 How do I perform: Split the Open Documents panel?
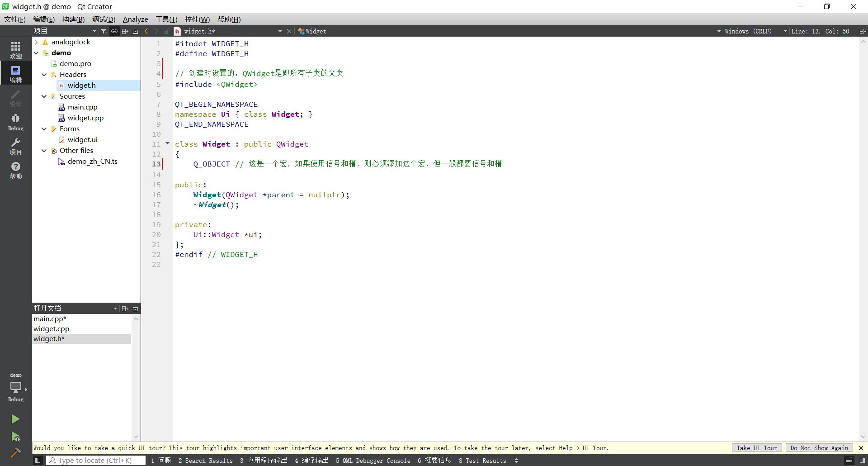pyautogui.click(x=125, y=309)
